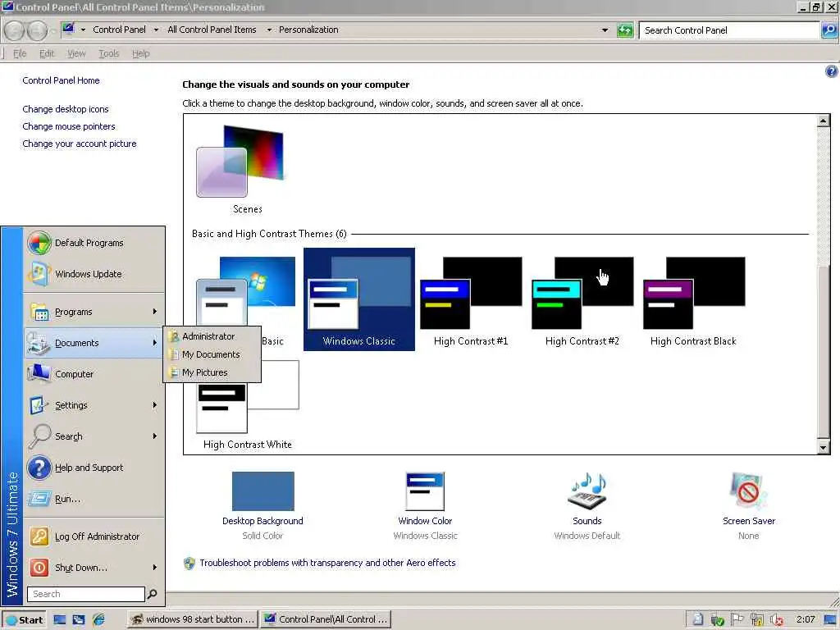Open the Help menu
The width and height of the screenshot is (840, 630).
141,53
